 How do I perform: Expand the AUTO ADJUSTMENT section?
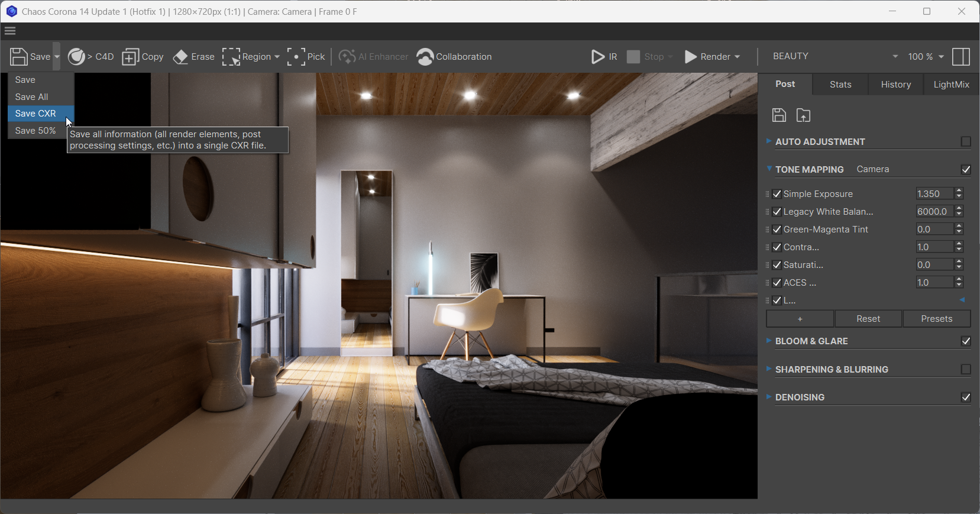point(768,141)
